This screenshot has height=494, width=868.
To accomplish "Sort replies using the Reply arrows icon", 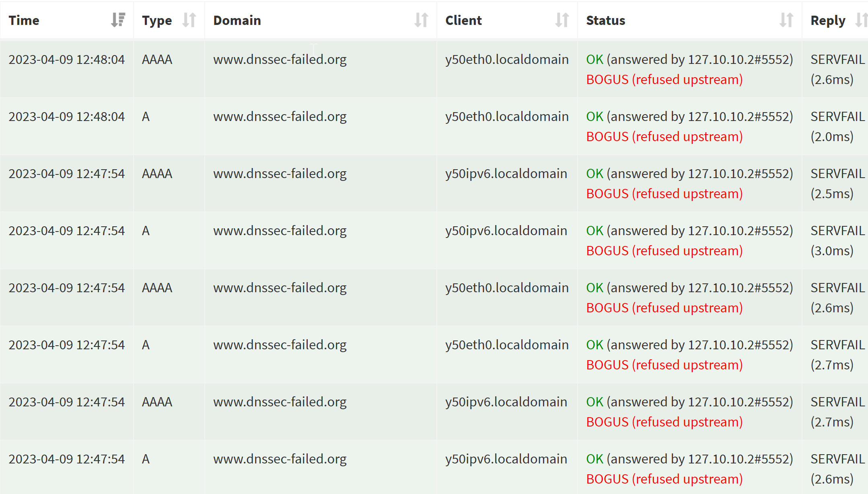I will (861, 20).
